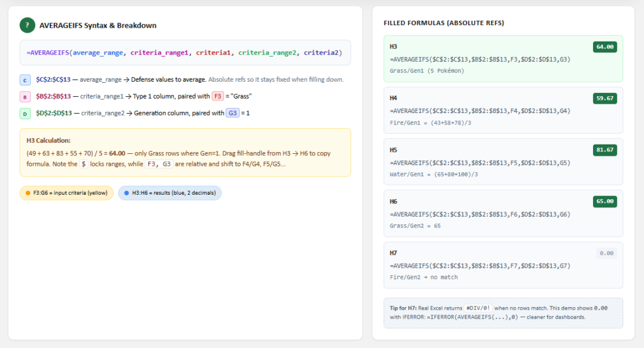Click the yellow F3:G6 input criteria legend

67,193
